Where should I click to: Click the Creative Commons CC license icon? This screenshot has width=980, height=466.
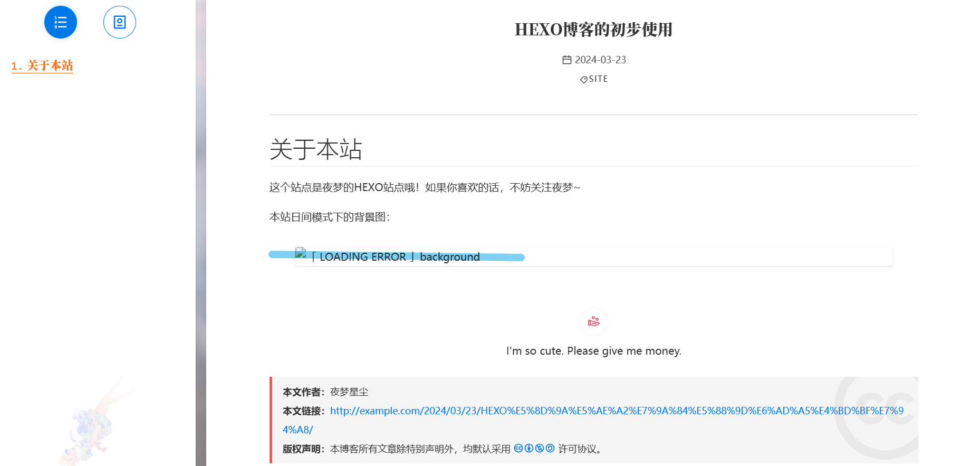point(518,449)
